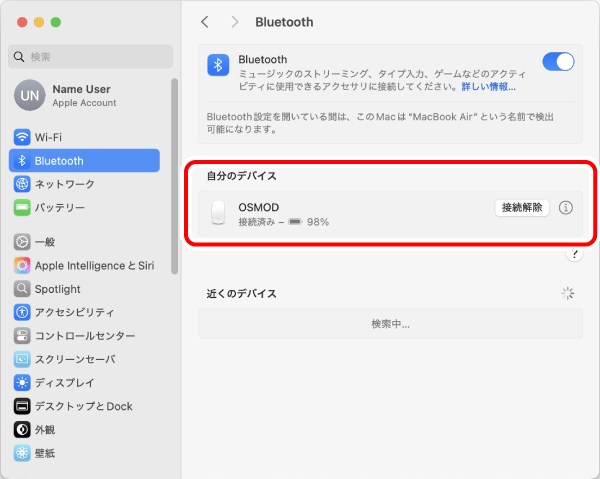600x479 pixels.
Task: Click the info icon beside OSMOD
Action: pos(566,208)
